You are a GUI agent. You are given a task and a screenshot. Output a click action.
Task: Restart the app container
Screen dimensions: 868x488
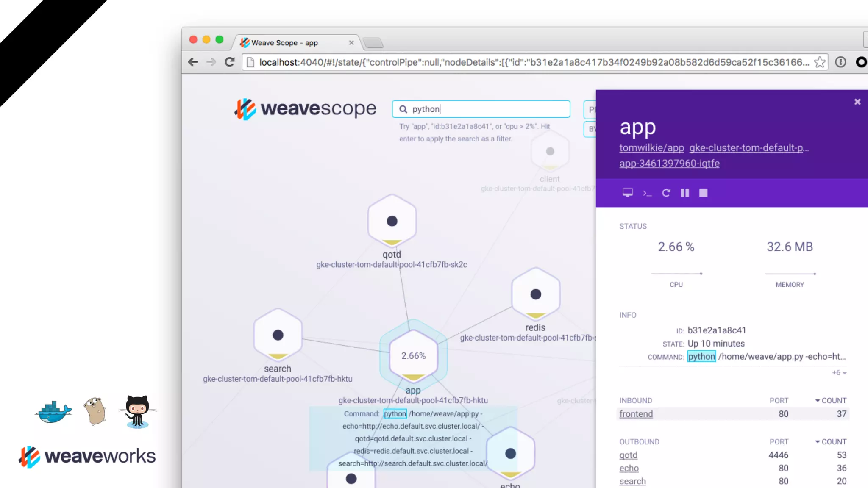[666, 193]
